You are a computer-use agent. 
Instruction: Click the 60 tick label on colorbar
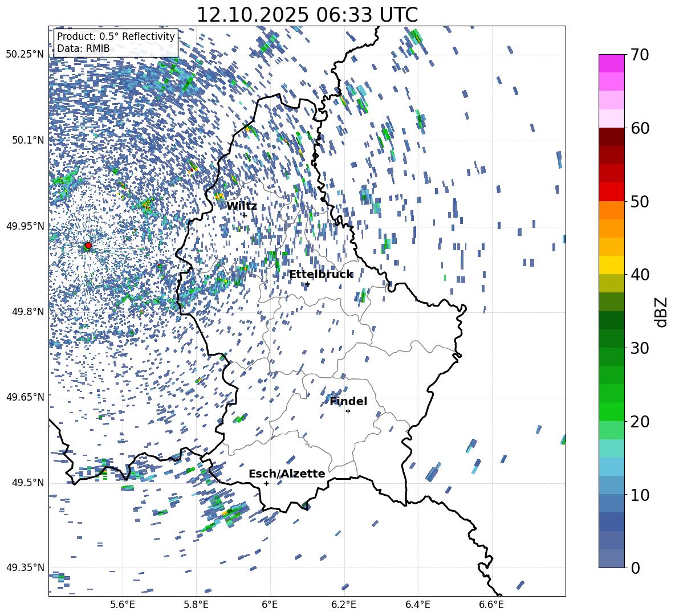pos(640,128)
